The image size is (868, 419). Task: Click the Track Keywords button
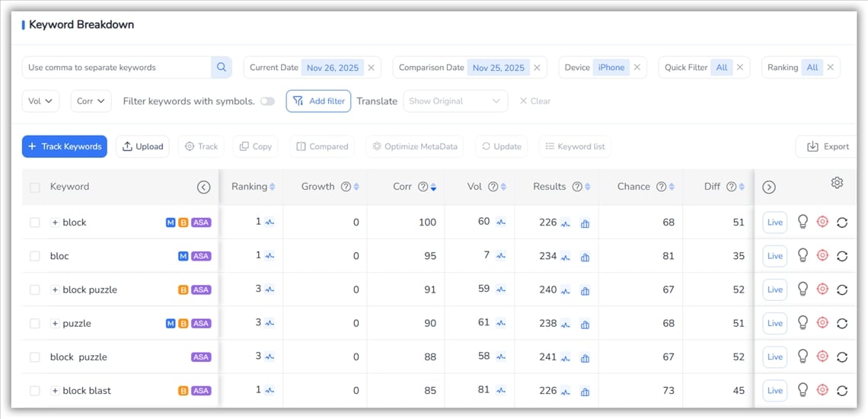[65, 146]
